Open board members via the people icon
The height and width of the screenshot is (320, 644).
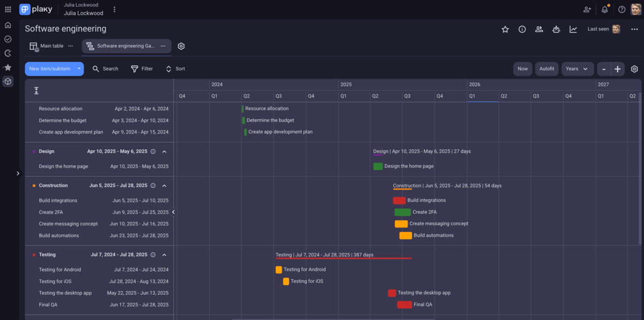[x=539, y=29]
